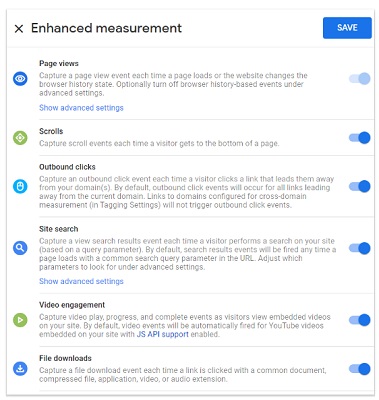
Task: Click the Enhanced measurement title
Action: pos(106,28)
